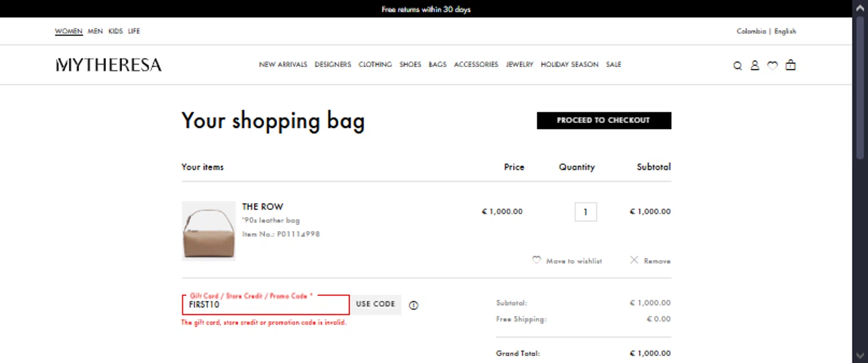The width and height of the screenshot is (868, 363).
Task: Click the Free Shipping label
Action: [x=521, y=319]
